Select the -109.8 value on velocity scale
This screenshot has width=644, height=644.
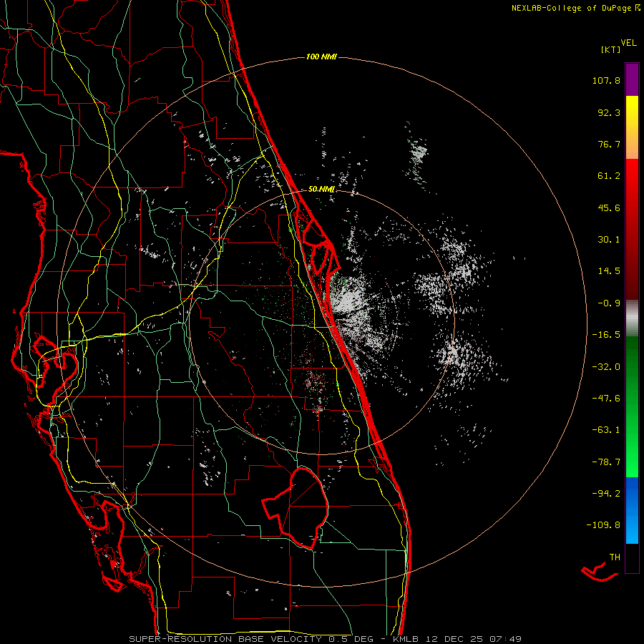[603, 525]
